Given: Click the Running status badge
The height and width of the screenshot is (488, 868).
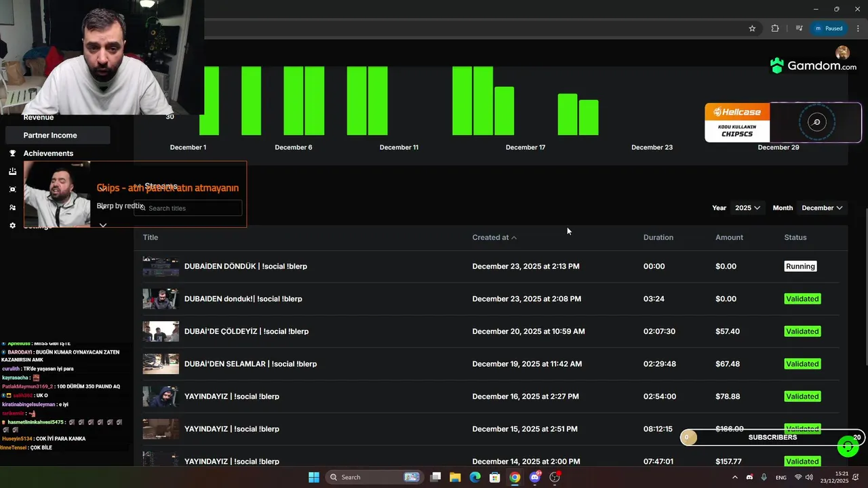Looking at the screenshot, I should (800, 266).
